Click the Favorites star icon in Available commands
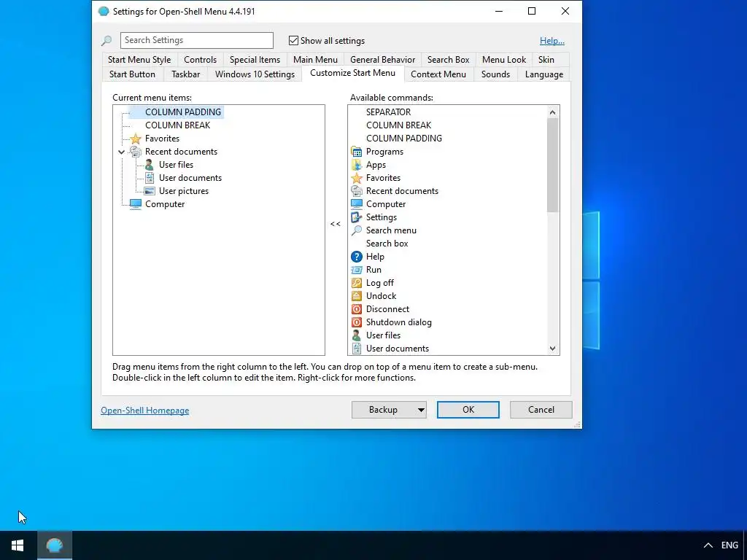The width and height of the screenshot is (747, 560). tap(356, 178)
